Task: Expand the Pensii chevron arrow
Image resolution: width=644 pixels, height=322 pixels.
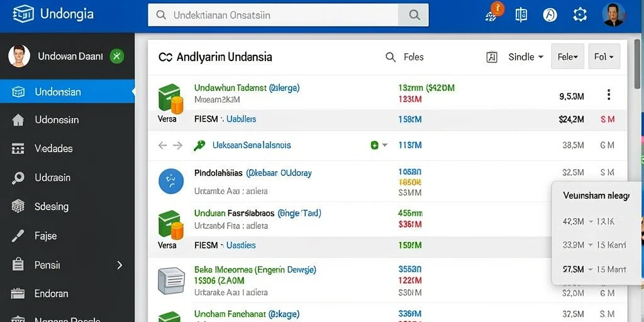Action: [119, 265]
